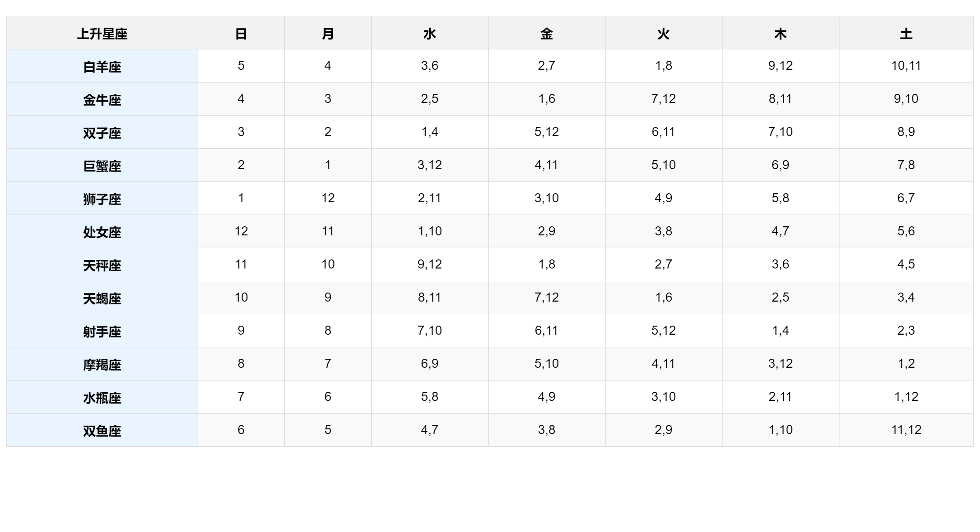Select the 5,12 cell in 射手座 row
Image resolution: width=980 pixels, height=532 pixels.
664,331
